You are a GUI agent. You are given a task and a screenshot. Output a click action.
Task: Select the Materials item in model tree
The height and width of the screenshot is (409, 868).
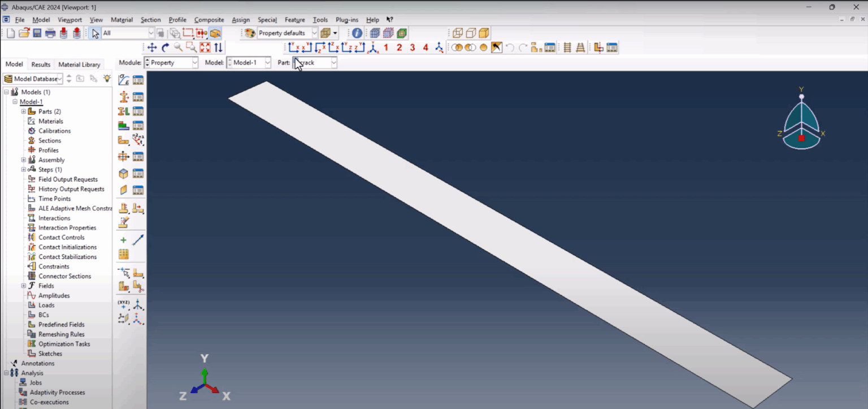[50, 120]
